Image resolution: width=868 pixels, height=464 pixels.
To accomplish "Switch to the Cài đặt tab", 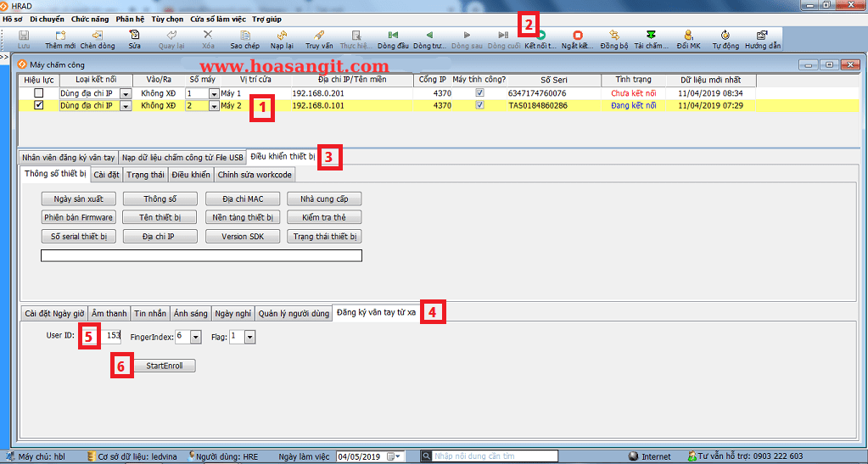I will point(105,175).
